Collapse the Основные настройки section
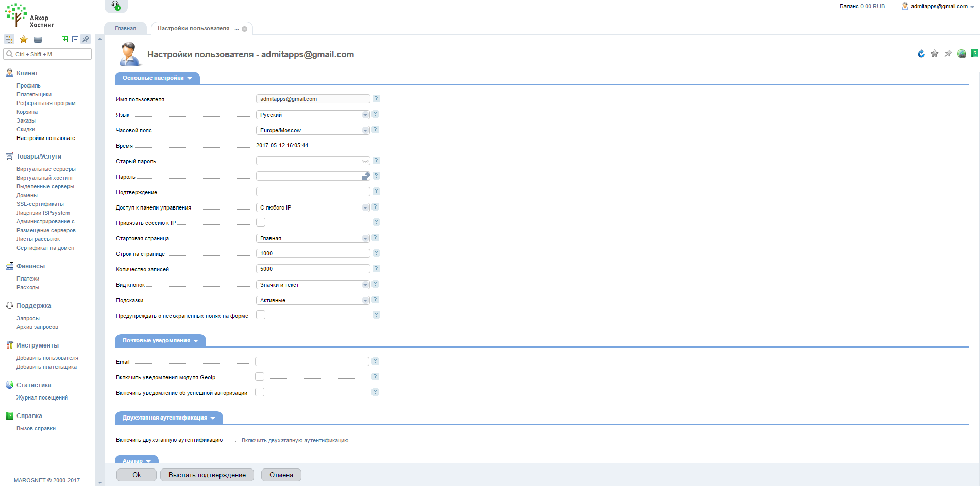The width and height of the screenshot is (980, 486). point(157,78)
